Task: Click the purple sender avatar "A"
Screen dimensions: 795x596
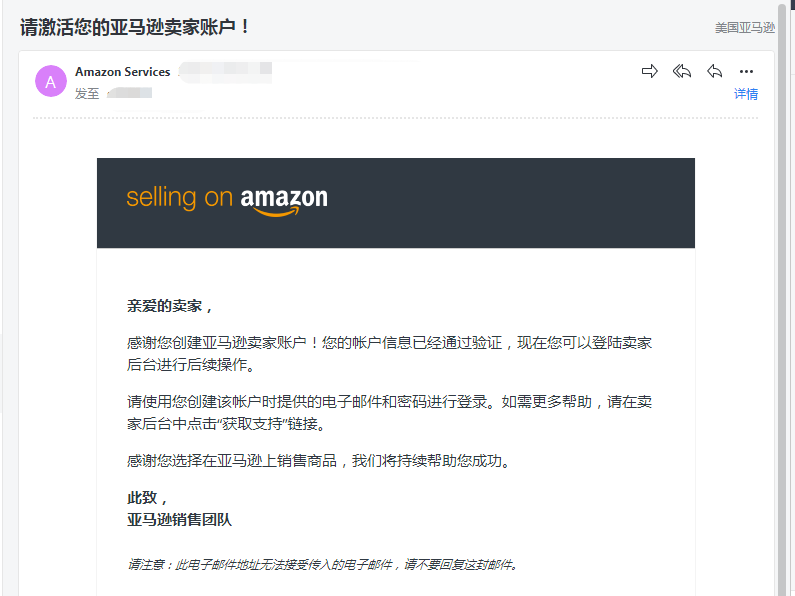Action: pyautogui.click(x=51, y=82)
